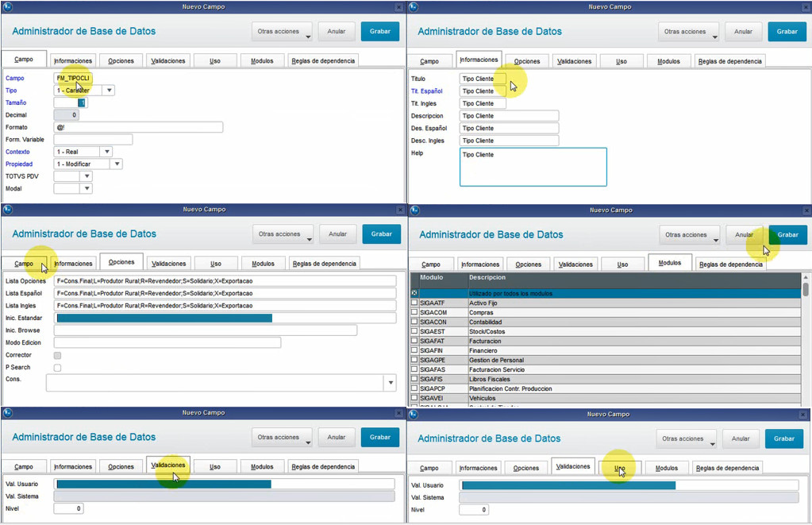This screenshot has width=812, height=525.
Task: Open Otras acciones in window showing modules list
Action: point(689,235)
